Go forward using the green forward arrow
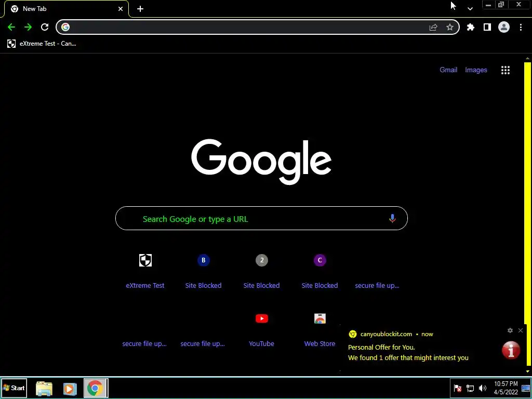 tap(28, 27)
